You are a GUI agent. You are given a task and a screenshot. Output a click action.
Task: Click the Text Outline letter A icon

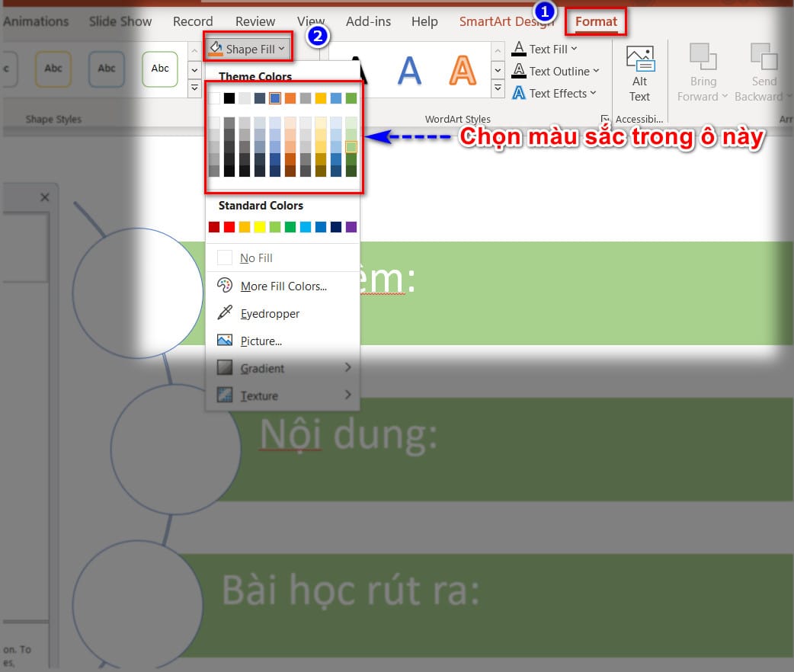[x=518, y=71]
